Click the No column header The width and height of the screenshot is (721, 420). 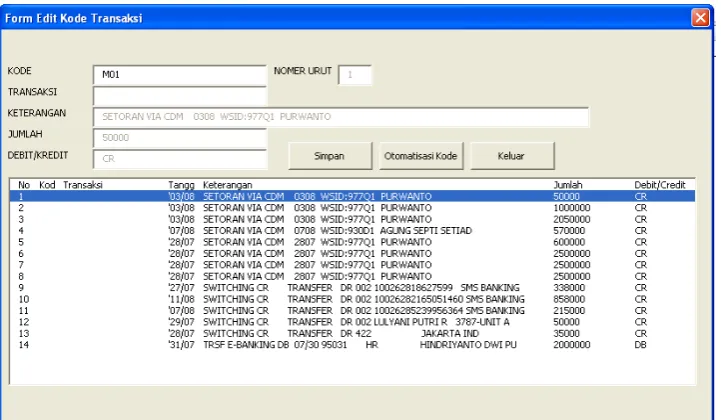[x=24, y=185]
